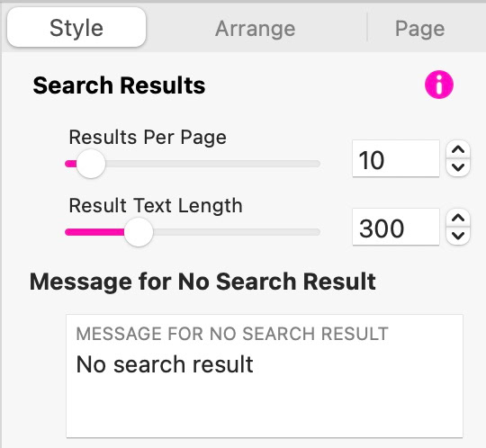Increase Result Text Length with the up arrow
The height and width of the screenshot is (448, 486).
[x=458, y=218]
